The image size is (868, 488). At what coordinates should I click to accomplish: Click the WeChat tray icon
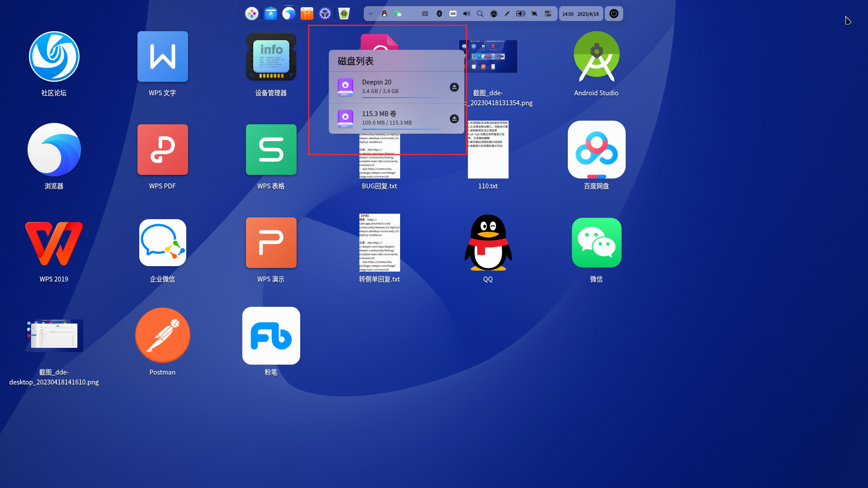(398, 14)
